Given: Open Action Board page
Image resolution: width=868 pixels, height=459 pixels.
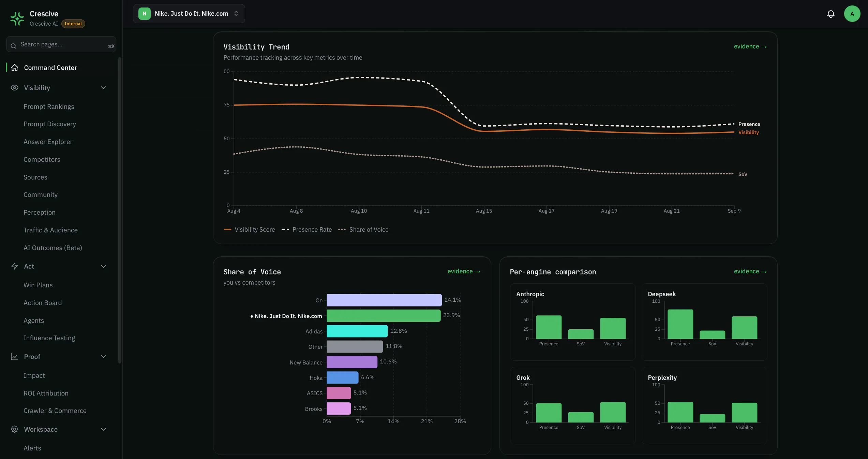Looking at the screenshot, I should 43,303.
